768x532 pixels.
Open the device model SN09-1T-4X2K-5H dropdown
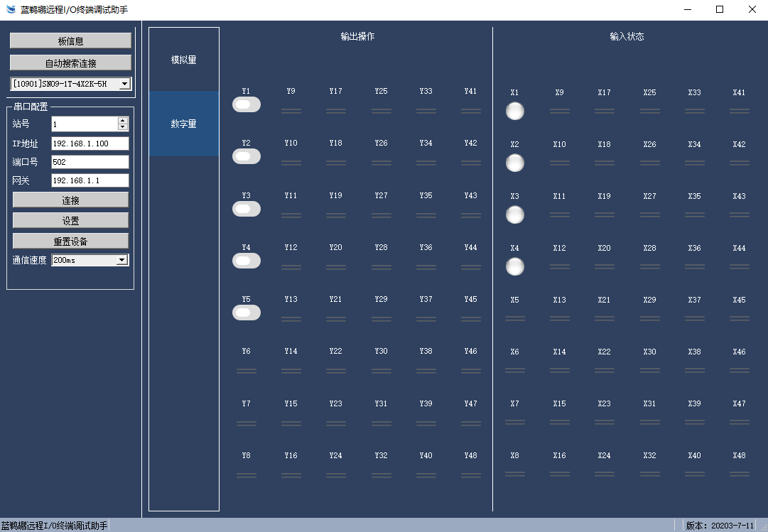(125, 84)
